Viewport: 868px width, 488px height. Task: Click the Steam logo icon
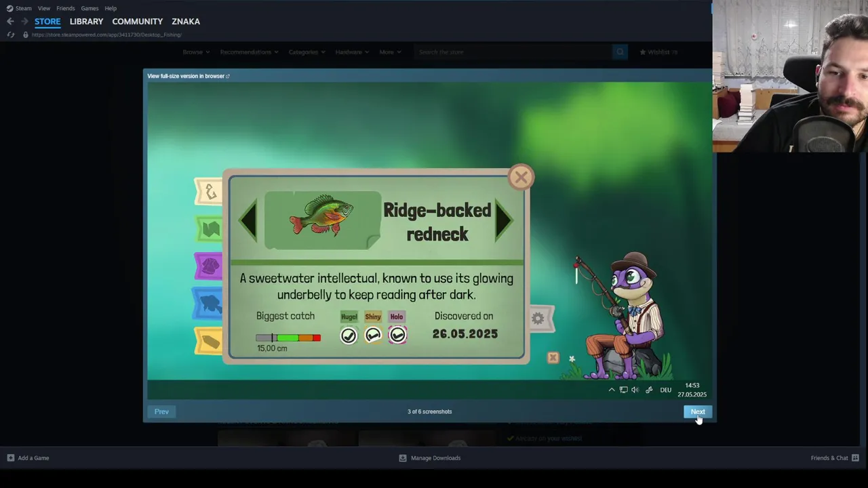pyautogui.click(x=9, y=8)
